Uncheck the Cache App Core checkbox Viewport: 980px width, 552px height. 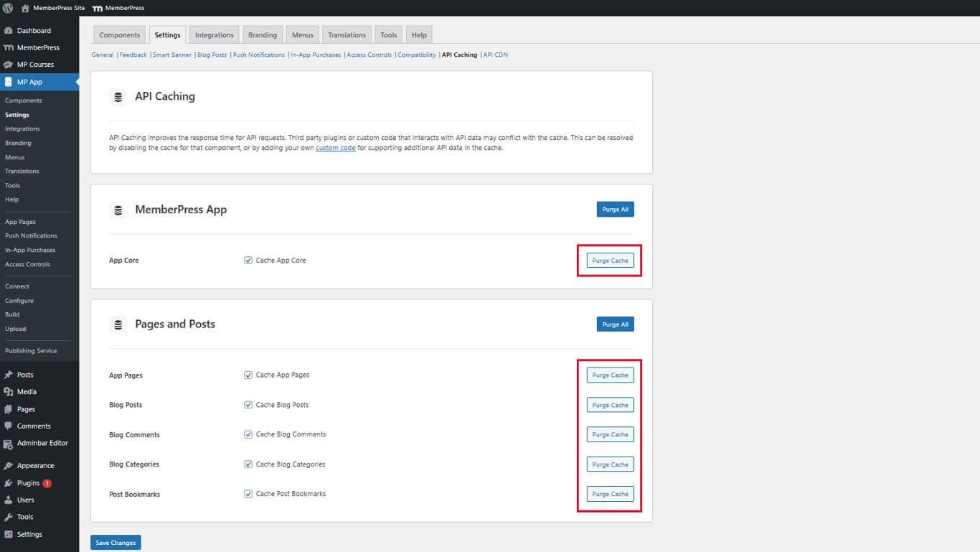[248, 260]
